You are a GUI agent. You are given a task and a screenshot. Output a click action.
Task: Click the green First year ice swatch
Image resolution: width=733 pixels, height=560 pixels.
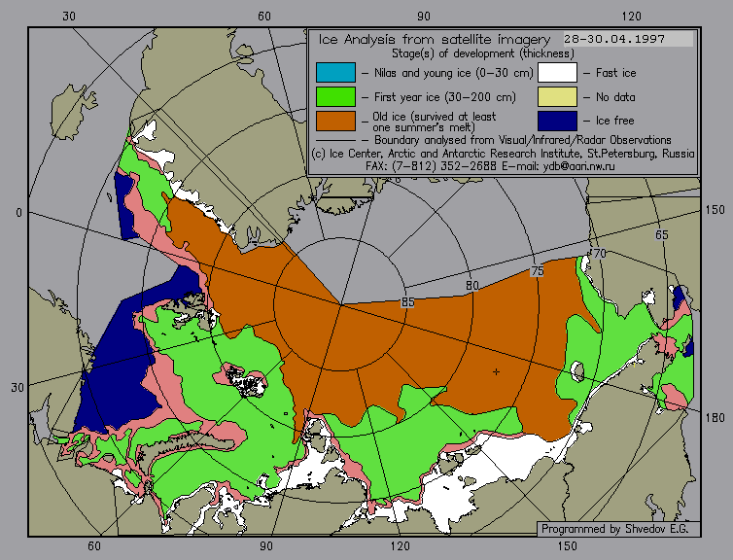coord(335,97)
